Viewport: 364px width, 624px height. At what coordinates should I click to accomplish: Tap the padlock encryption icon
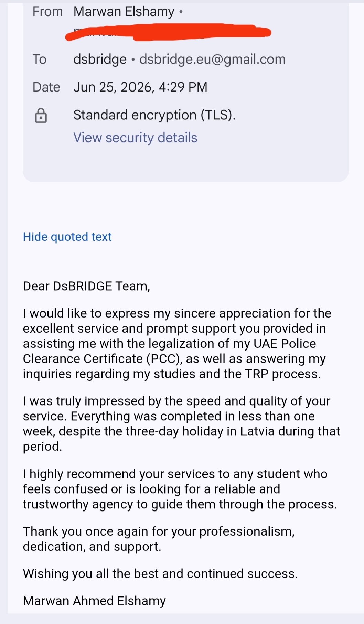click(x=41, y=115)
